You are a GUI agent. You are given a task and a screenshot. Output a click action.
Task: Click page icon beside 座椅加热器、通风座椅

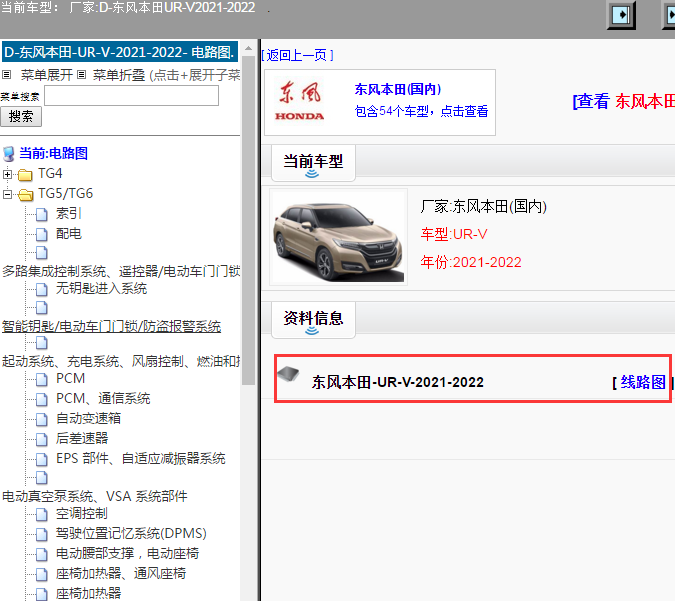tap(42, 574)
